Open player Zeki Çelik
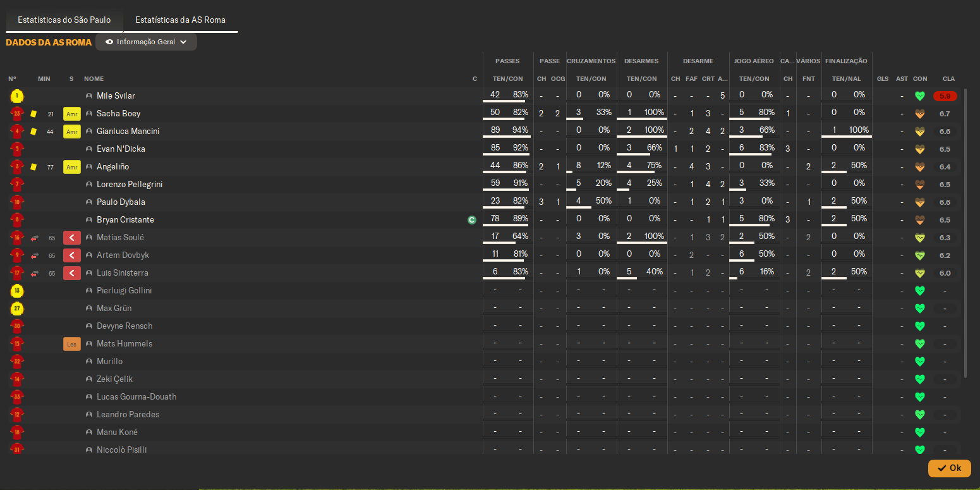Viewport: 980px width, 490px height. 114,379
